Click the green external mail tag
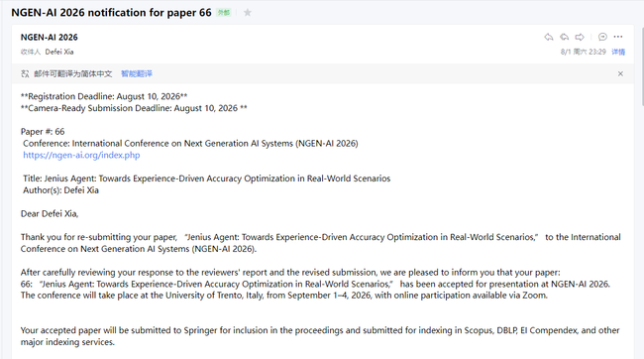This screenshot has height=359, width=644. [224, 13]
